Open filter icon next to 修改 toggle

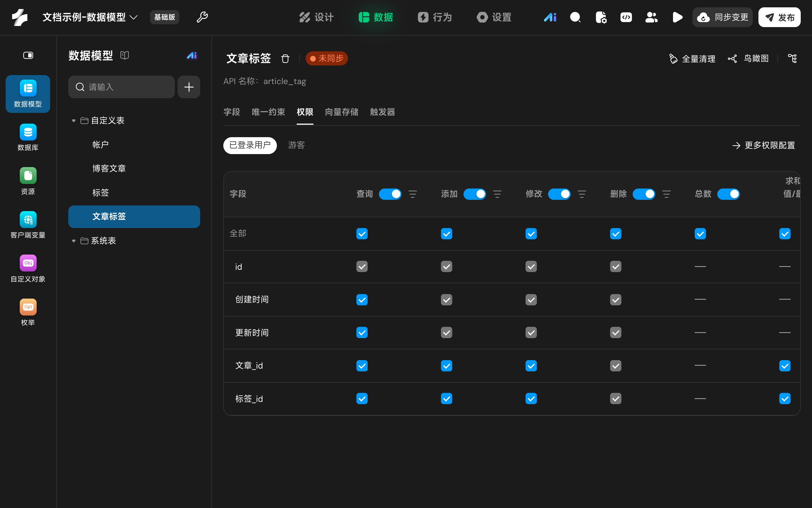click(x=582, y=194)
